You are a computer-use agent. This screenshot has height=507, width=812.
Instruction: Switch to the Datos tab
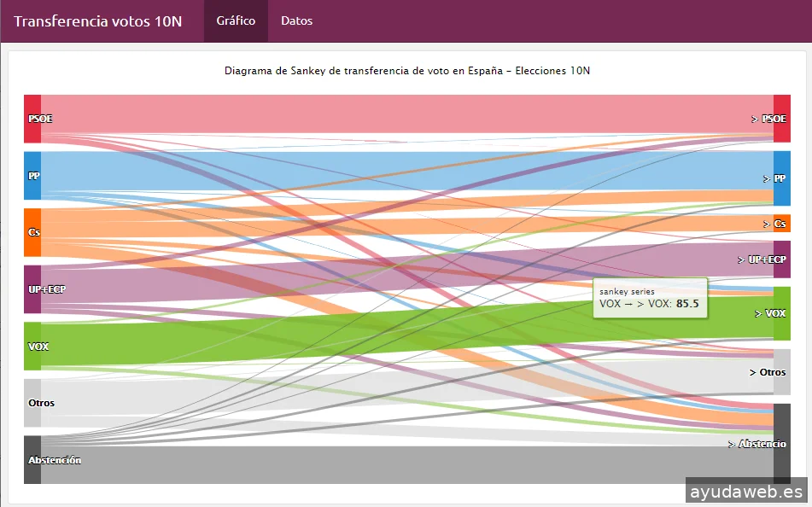pyautogui.click(x=296, y=20)
